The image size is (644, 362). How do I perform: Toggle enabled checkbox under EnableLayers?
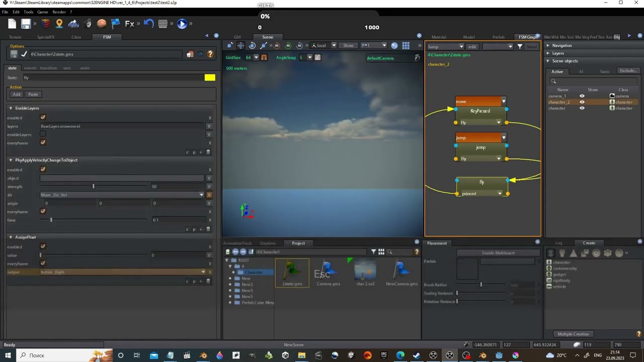pos(43,118)
